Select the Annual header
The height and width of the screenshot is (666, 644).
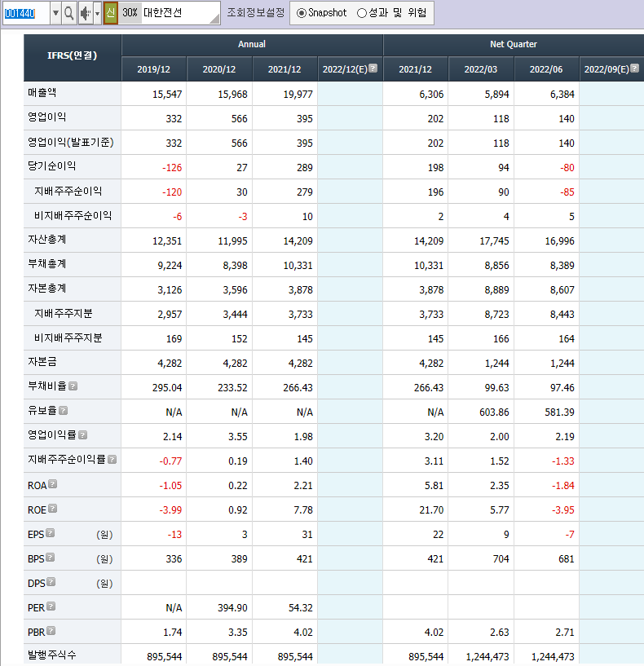pos(252,44)
